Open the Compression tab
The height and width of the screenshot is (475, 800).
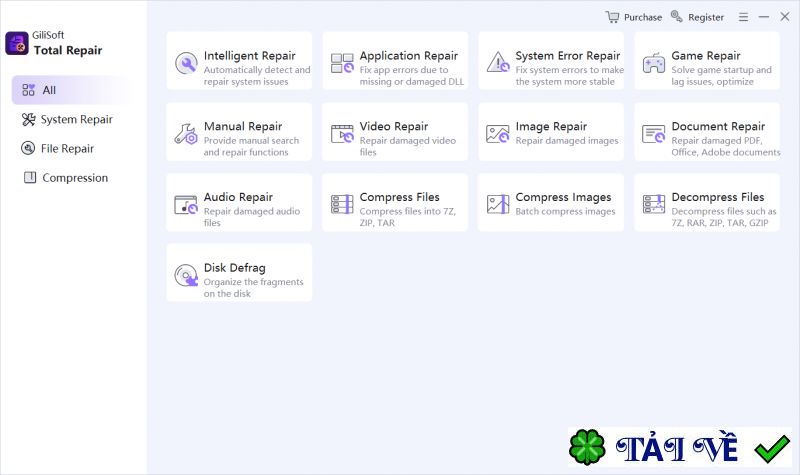tap(74, 178)
